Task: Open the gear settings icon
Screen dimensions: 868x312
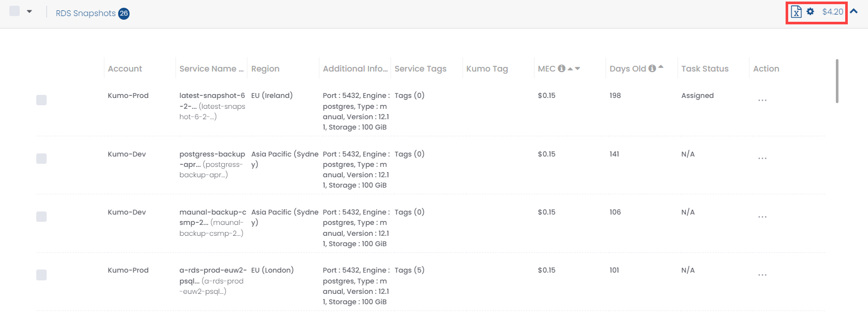Action: click(810, 11)
